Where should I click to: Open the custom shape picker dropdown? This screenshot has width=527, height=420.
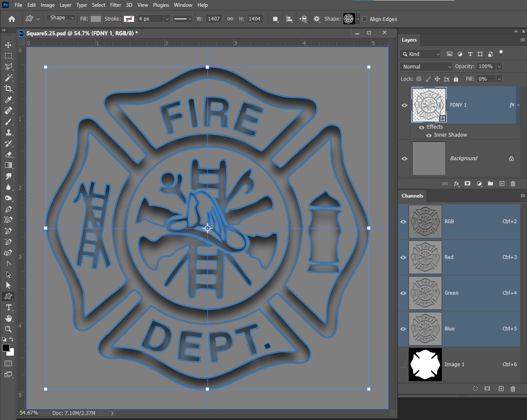coord(358,19)
